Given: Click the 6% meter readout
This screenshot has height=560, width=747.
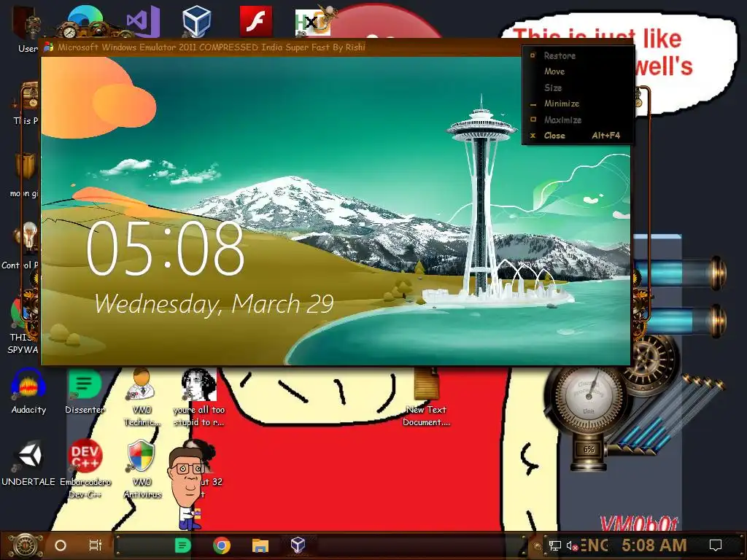Looking at the screenshot, I should pyautogui.click(x=589, y=449).
